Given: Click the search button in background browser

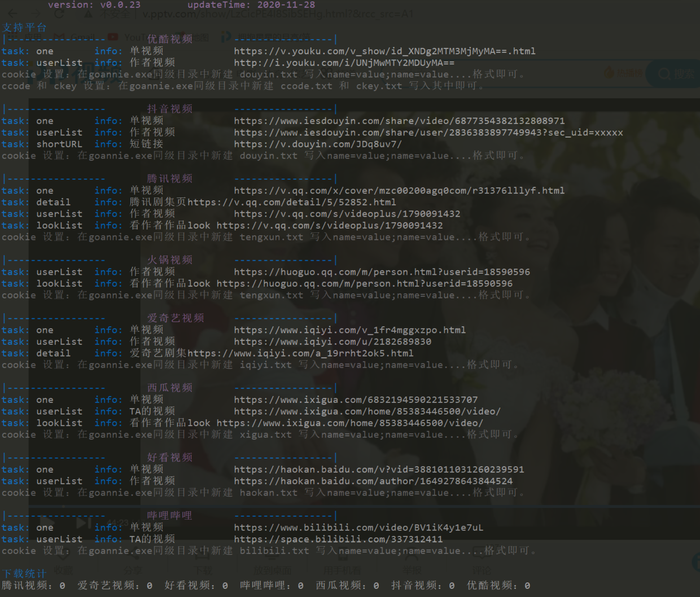Looking at the screenshot, I should tap(675, 73).
